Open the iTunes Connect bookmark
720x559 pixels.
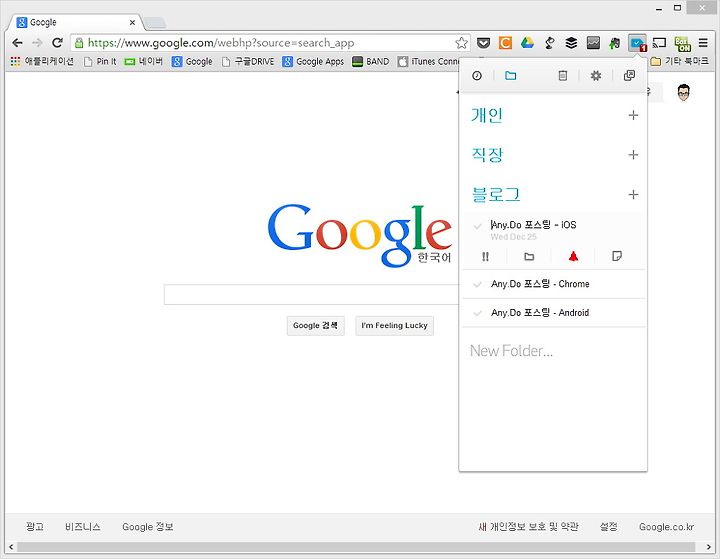pyautogui.click(x=428, y=61)
